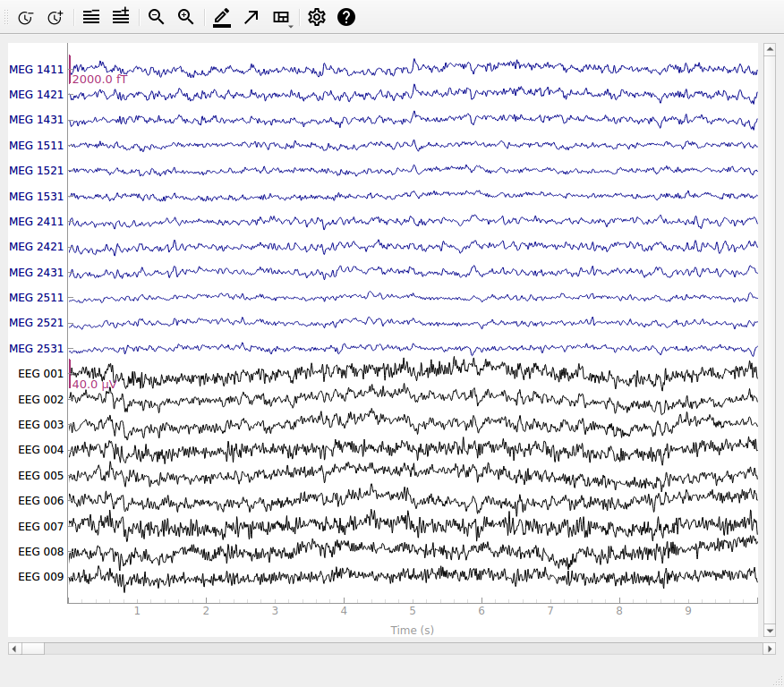
Task: Toggle annotation mode pencil icon
Action: (x=222, y=18)
